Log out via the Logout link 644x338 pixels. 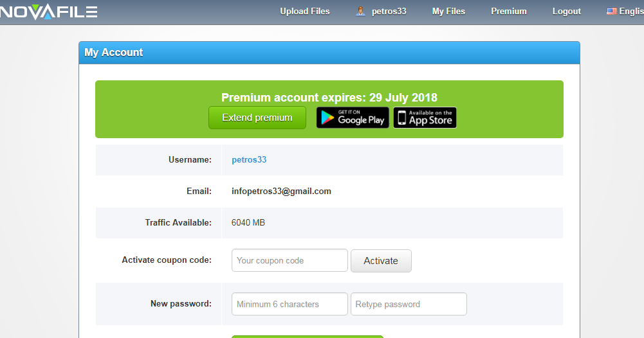(566, 12)
